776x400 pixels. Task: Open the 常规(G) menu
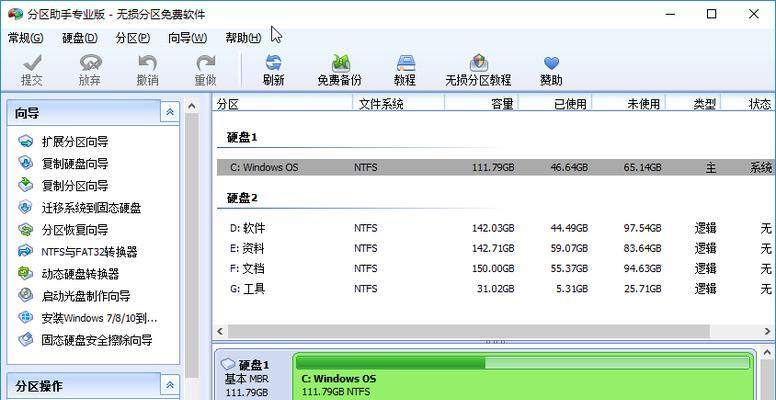pyautogui.click(x=26, y=38)
